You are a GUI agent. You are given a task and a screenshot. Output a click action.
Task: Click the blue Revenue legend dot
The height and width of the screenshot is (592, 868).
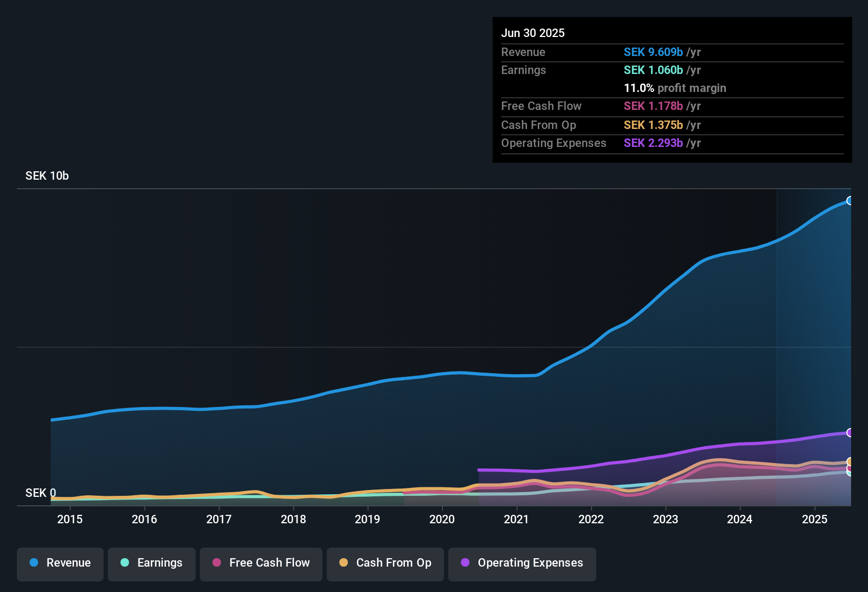[x=33, y=563]
